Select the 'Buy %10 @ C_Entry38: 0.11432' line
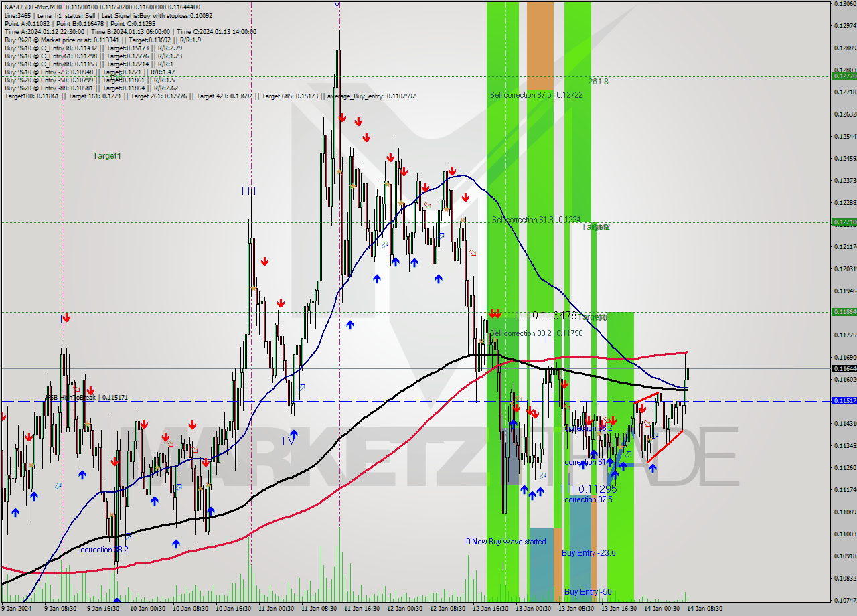This screenshot has height=616, width=857. 92,48
